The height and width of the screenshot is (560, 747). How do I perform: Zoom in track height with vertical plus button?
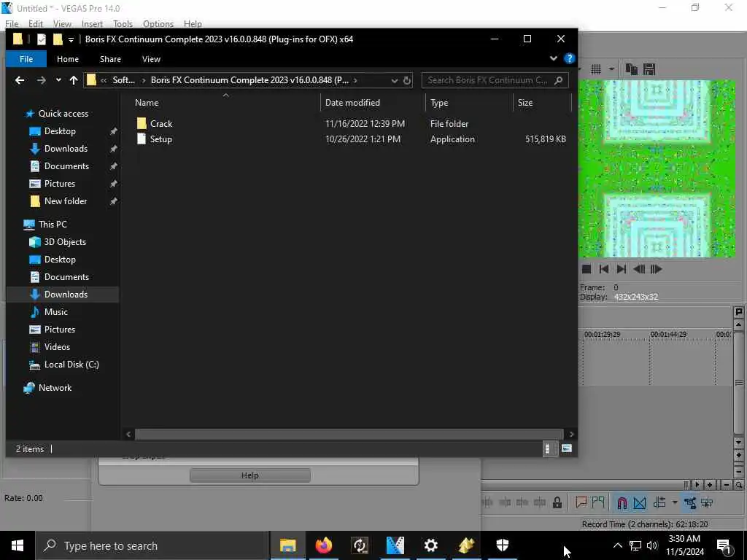(x=738, y=456)
